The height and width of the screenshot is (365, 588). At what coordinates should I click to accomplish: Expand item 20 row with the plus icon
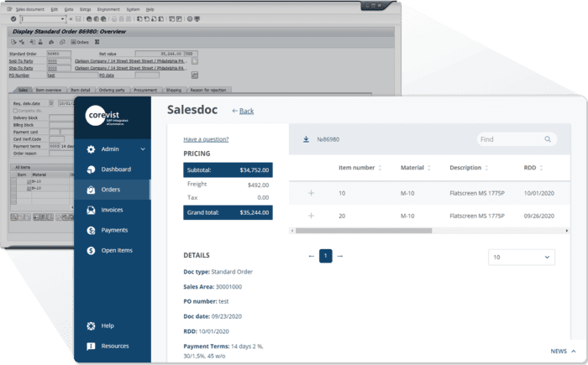click(x=311, y=216)
